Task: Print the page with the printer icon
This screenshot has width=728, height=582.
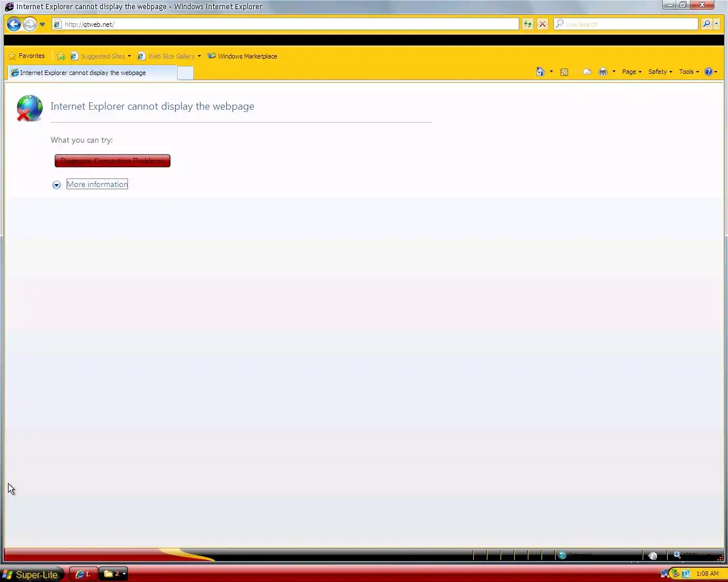Action: pos(603,72)
